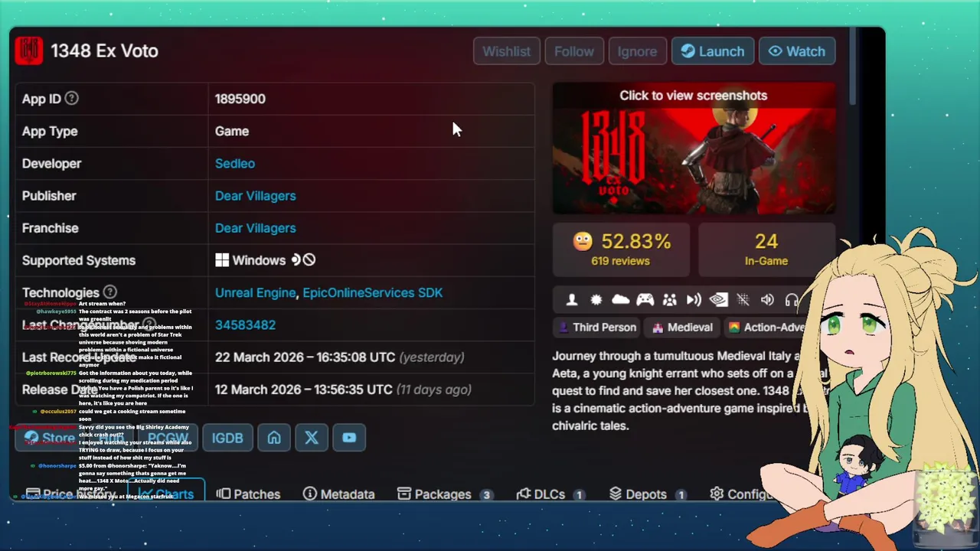Open Technologies help question mark

click(x=109, y=292)
